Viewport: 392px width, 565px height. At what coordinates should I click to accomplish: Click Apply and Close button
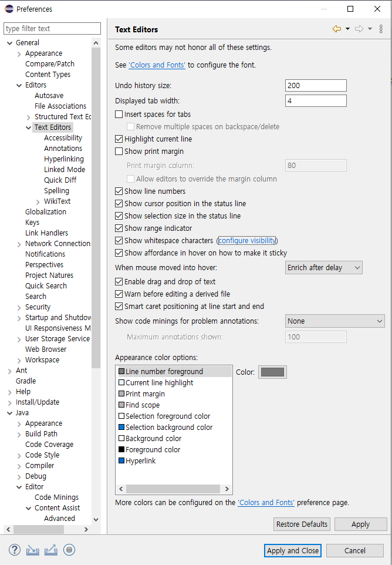coord(293,550)
